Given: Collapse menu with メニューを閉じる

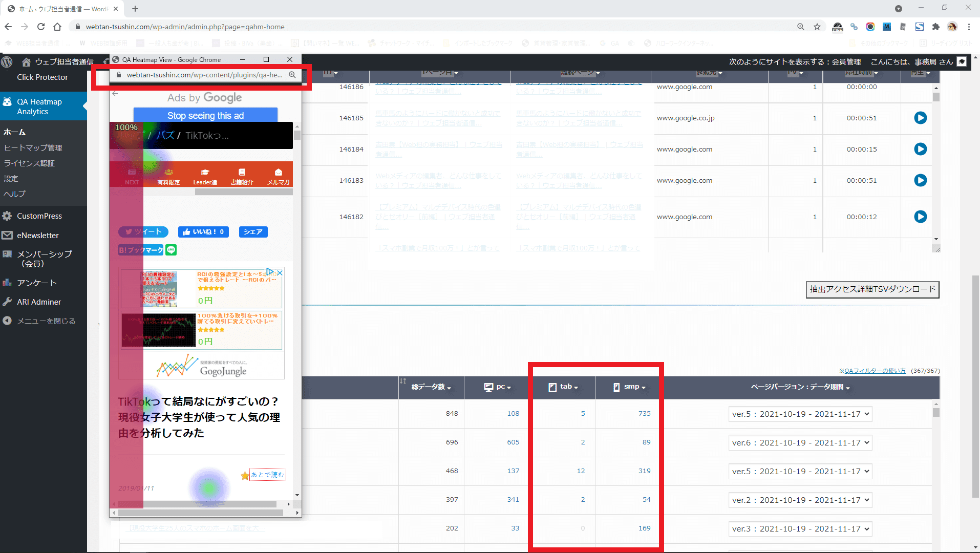Looking at the screenshot, I should point(46,321).
